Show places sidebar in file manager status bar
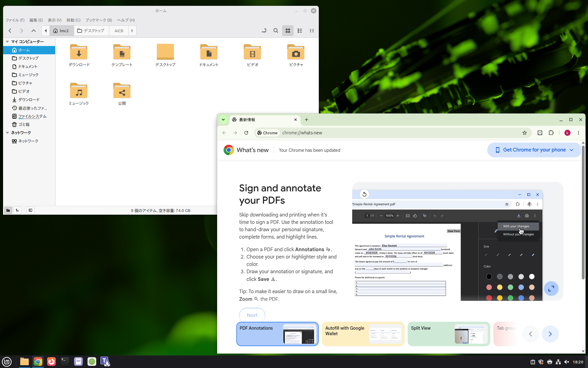The width and height of the screenshot is (588, 368). (x=8, y=210)
